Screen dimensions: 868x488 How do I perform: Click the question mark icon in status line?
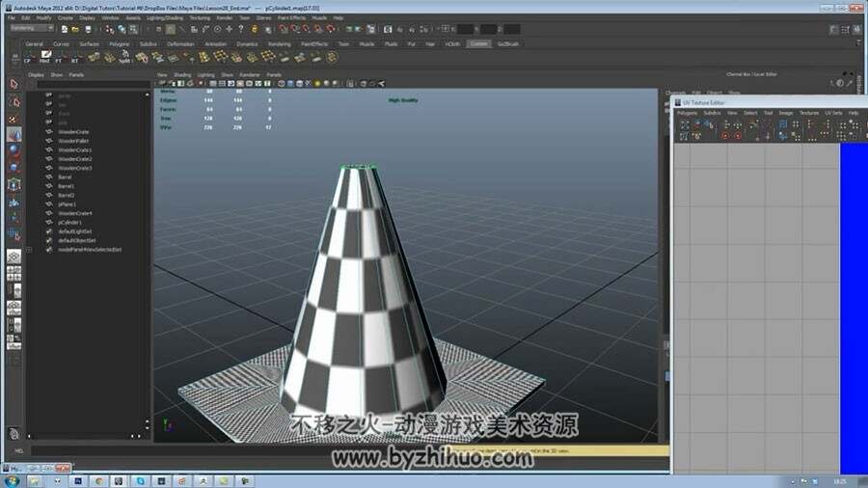pos(241,29)
